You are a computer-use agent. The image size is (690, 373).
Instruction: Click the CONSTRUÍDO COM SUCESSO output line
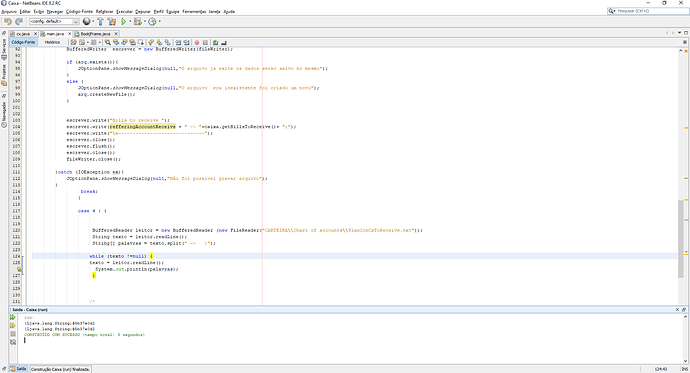click(84, 335)
